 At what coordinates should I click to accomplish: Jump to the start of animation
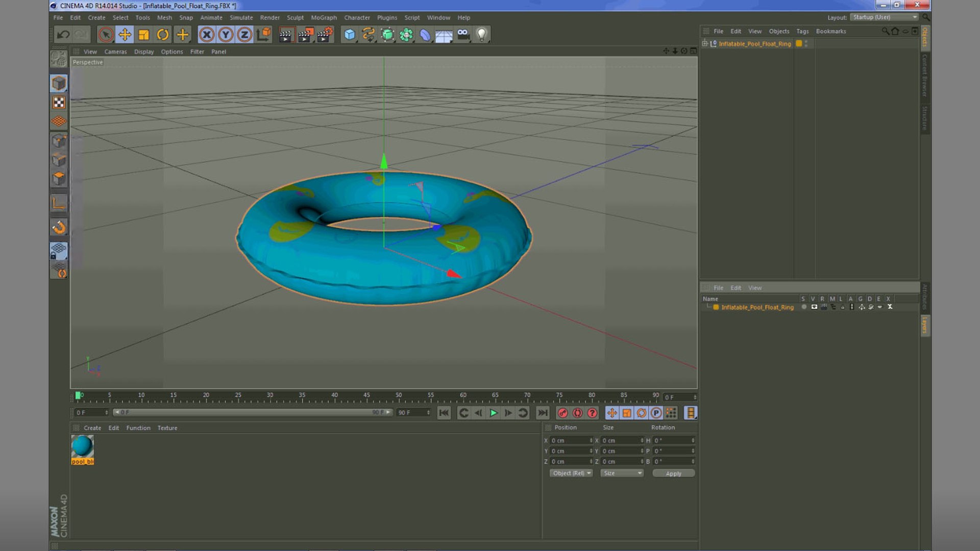tap(444, 413)
